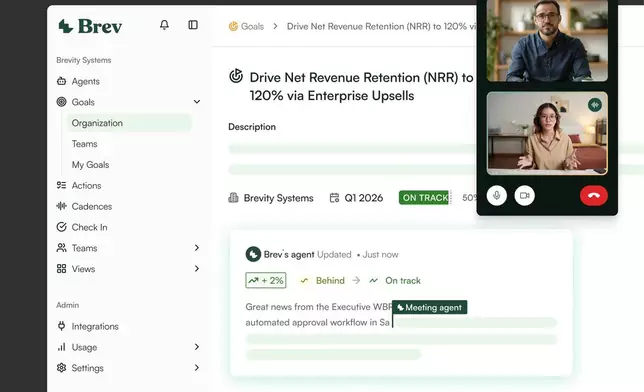Expand the Views section chevron

pos(197,269)
